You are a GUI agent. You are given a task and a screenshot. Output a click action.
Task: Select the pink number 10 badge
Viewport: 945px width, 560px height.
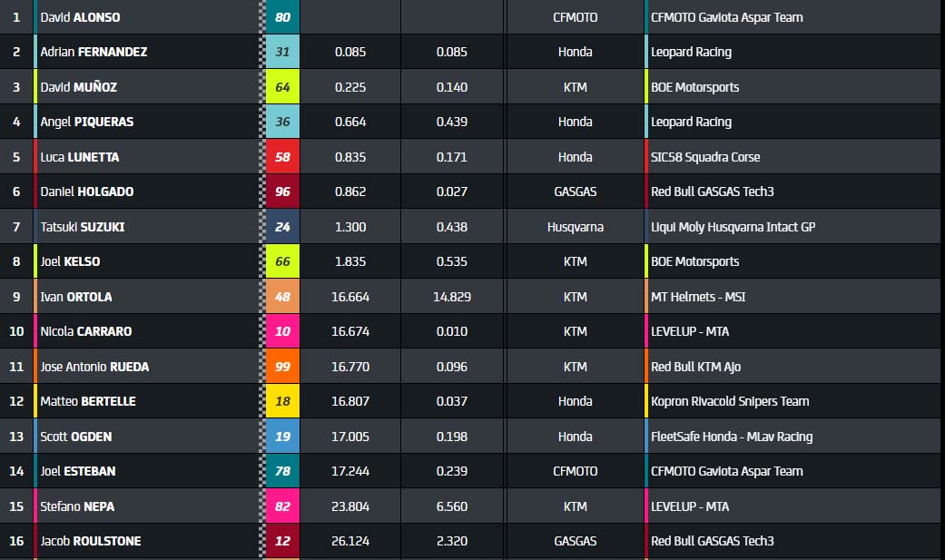[x=282, y=331]
